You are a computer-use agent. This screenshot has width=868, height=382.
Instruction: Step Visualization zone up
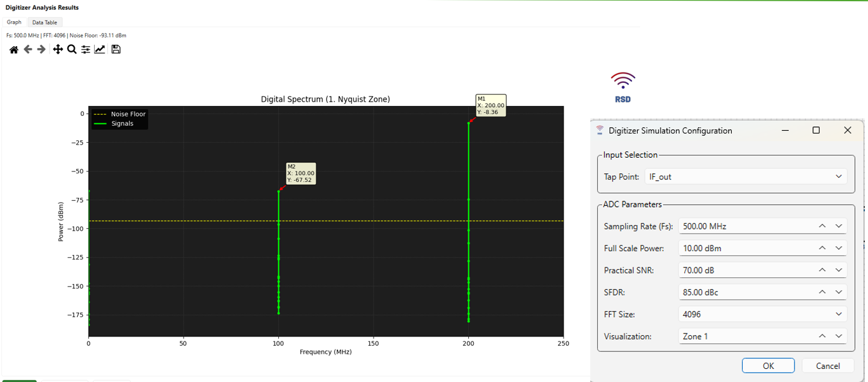(822, 336)
